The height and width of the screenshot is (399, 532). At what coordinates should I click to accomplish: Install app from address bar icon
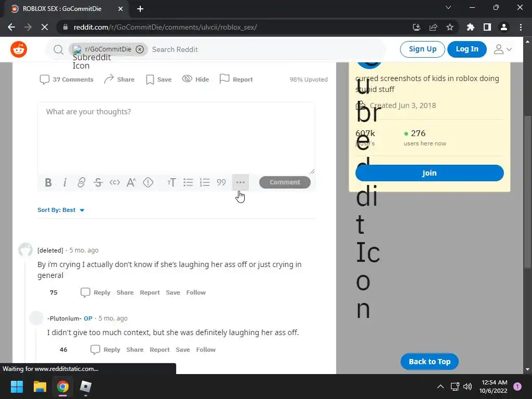(x=416, y=27)
